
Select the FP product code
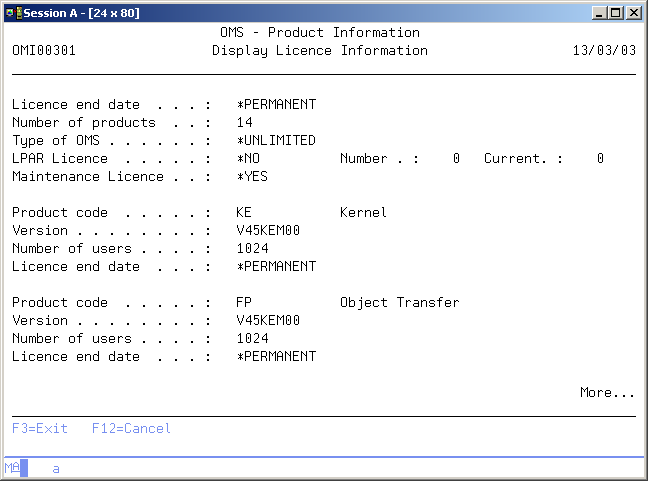(x=244, y=303)
